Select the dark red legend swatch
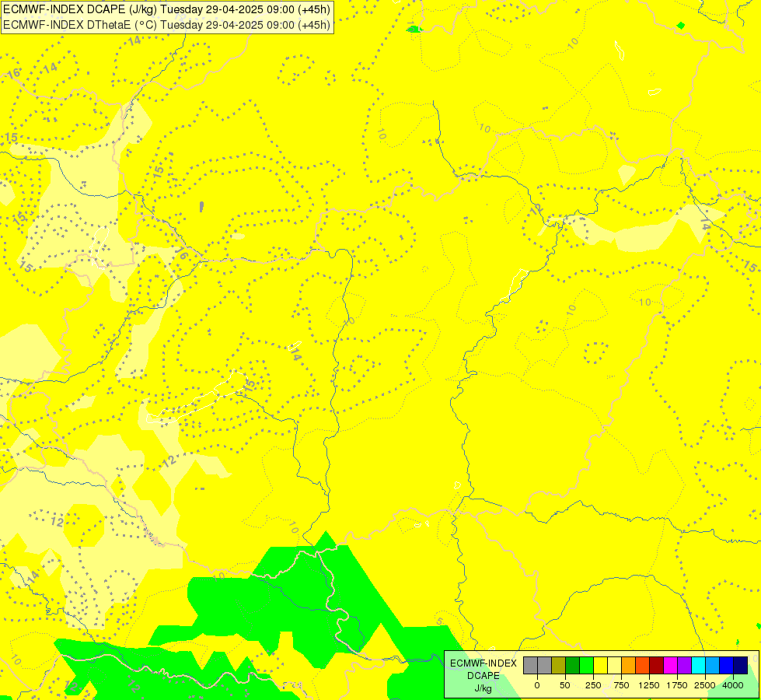761x700 pixels. coord(657,666)
